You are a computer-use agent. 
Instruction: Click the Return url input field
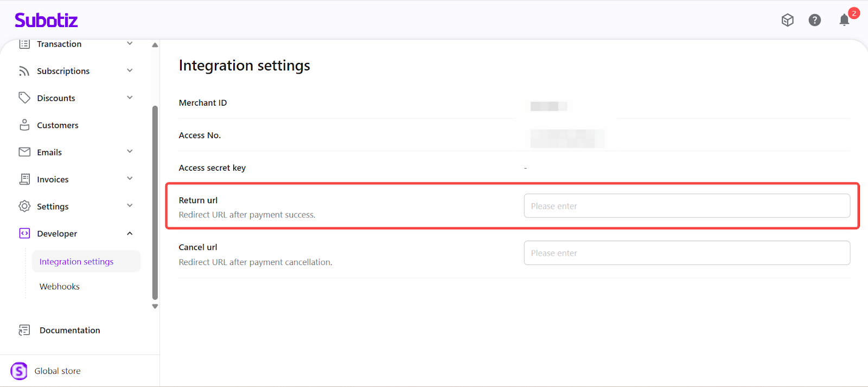686,206
